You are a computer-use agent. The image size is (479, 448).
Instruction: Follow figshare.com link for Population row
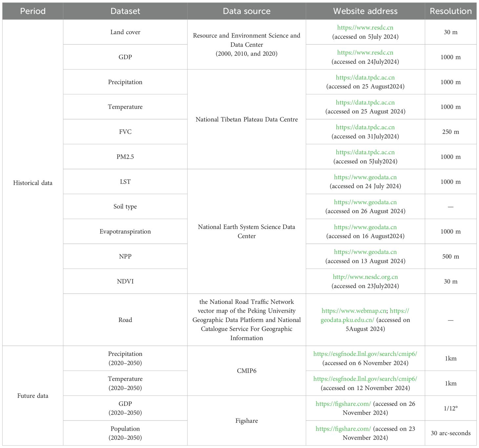pos(343,429)
